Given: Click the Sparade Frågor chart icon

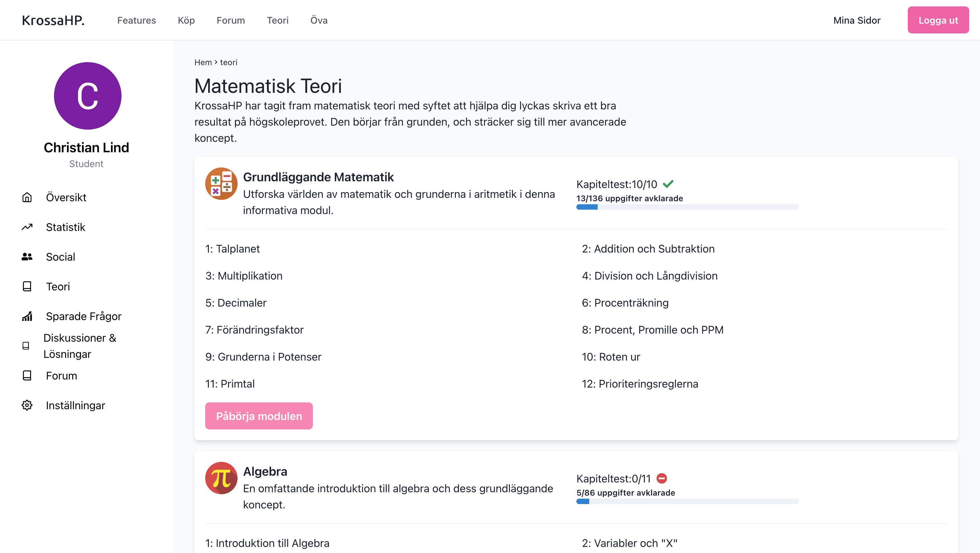Looking at the screenshot, I should click(27, 316).
